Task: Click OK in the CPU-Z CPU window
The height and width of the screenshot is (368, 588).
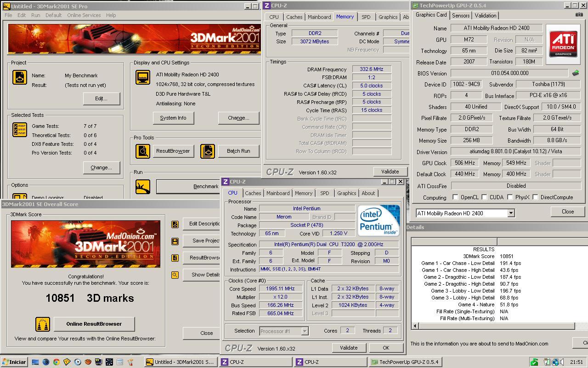Action: [x=386, y=348]
